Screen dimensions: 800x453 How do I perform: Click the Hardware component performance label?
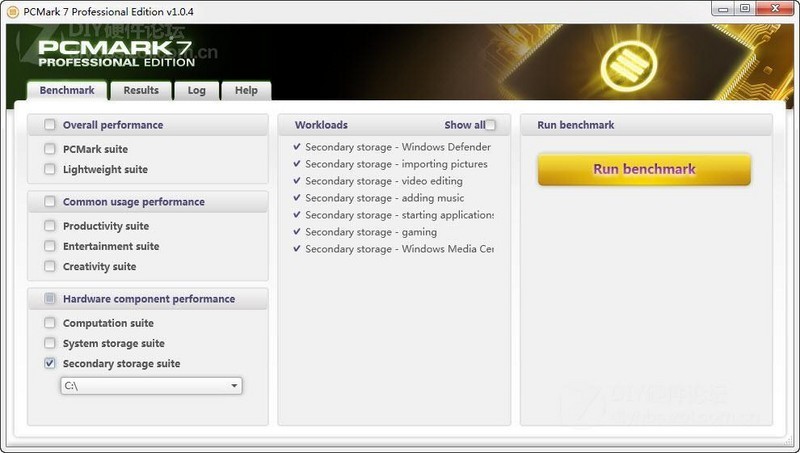click(149, 299)
